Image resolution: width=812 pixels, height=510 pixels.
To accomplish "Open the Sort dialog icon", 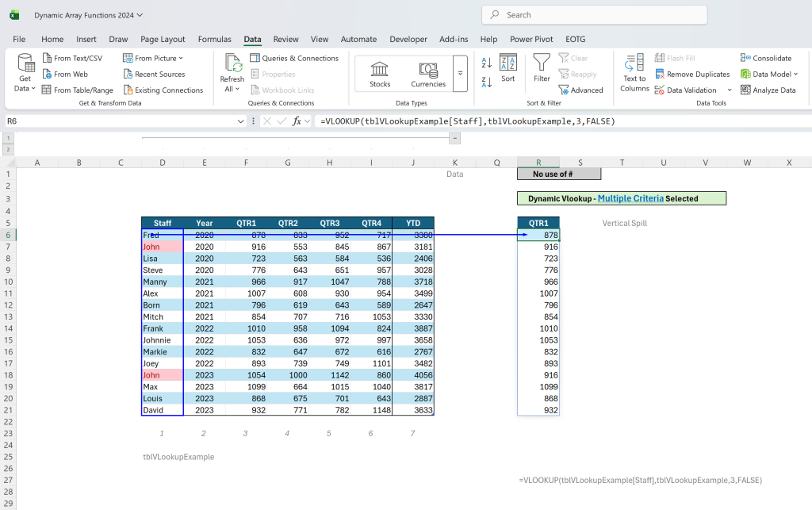I will tap(508, 62).
